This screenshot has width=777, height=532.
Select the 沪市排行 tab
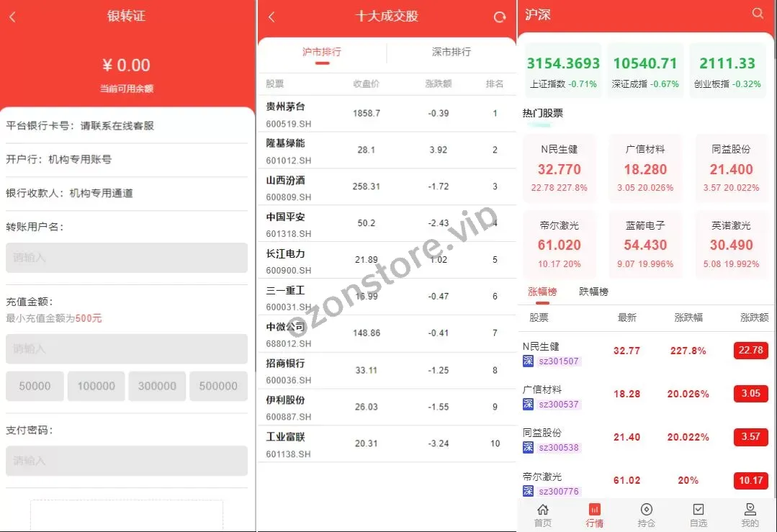(x=322, y=53)
